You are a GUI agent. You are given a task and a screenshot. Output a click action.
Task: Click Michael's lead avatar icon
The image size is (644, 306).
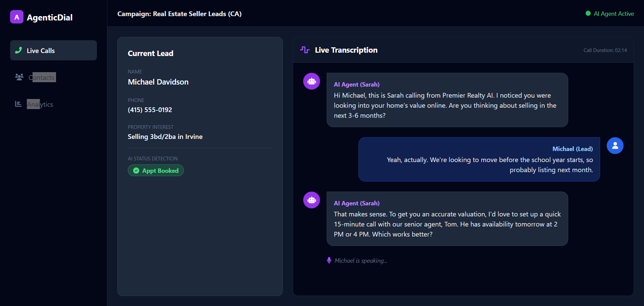(x=615, y=145)
